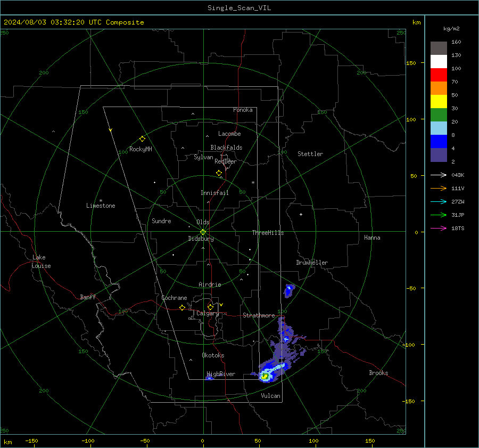Click the Okotoks town label
479x448 pixels.
(213, 355)
